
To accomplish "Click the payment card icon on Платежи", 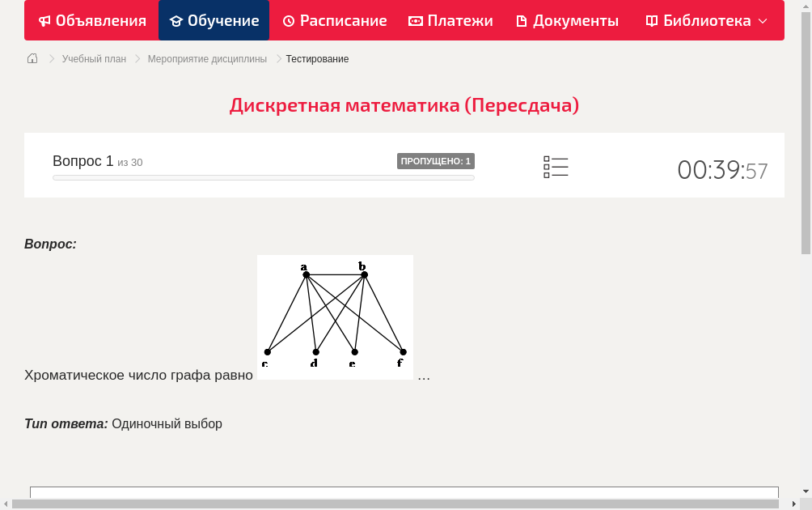I will [x=416, y=20].
